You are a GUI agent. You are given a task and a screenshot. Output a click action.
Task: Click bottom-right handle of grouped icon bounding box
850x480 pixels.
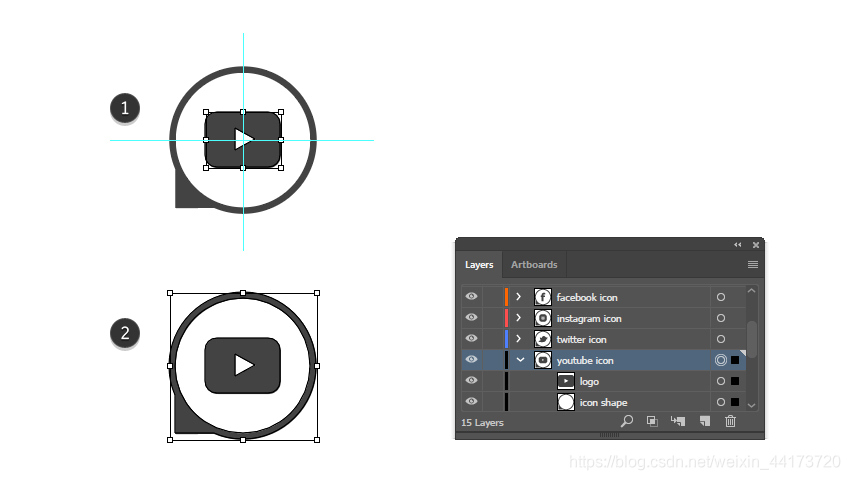pyautogui.click(x=317, y=440)
